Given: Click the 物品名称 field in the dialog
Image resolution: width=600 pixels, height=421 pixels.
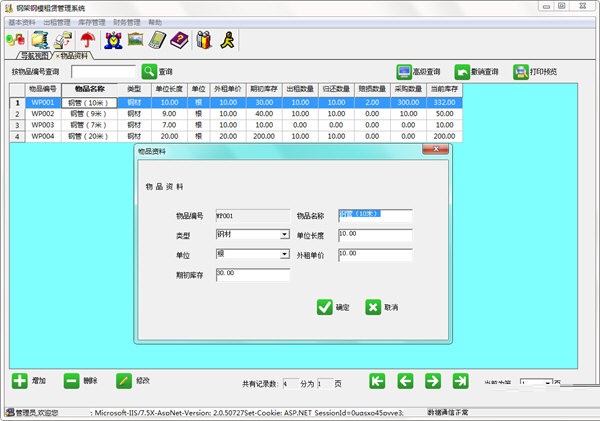Looking at the screenshot, I should tap(375, 215).
